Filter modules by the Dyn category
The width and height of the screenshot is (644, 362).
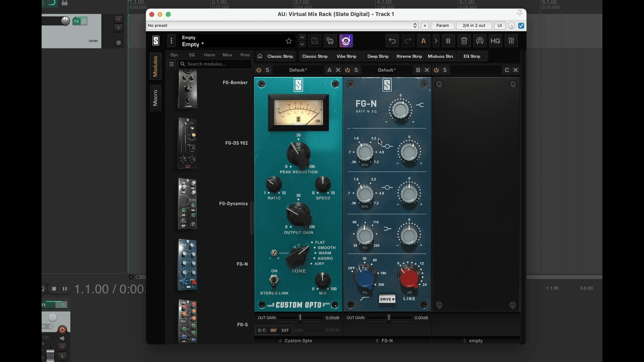174,55
